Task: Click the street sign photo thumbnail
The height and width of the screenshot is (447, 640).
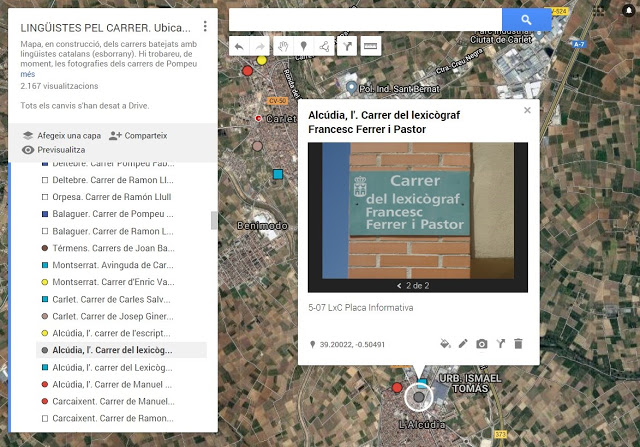Action: pyautogui.click(x=418, y=211)
